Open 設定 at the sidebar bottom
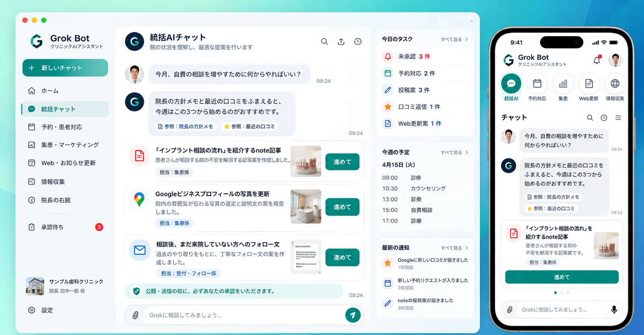The width and height of the screenshot is (644, 335). tap(41, 310)
